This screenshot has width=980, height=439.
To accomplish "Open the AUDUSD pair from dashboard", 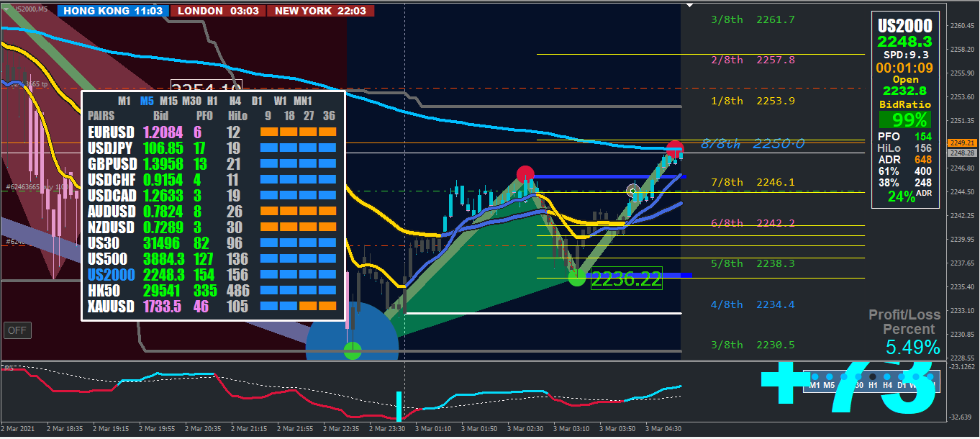I will click(112, 212).
